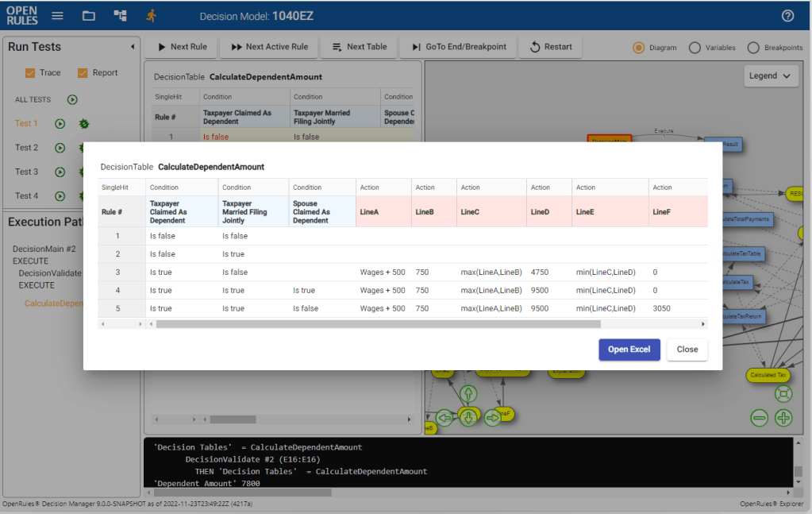Toggle the Report checkbox
This screenshot has height=514, width=812.
pyautogui.click(x=83, y=73)
